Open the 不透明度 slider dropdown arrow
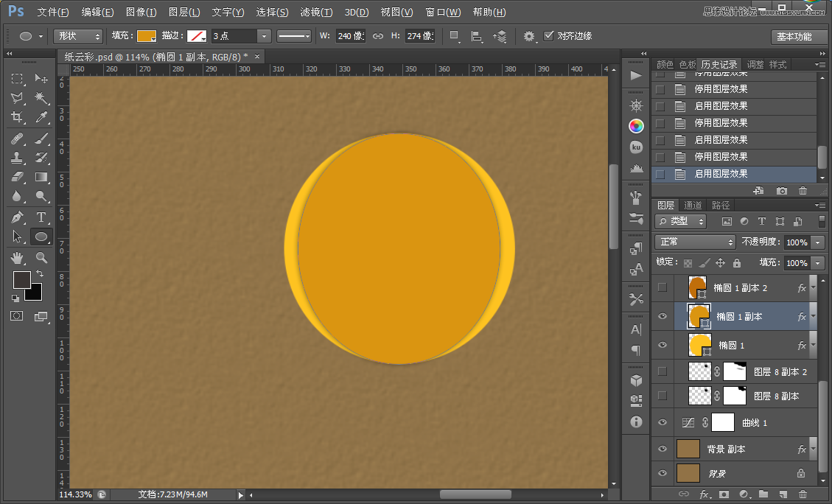The width and height of the screenshot is (832, 504). click(x=818, y=242)
